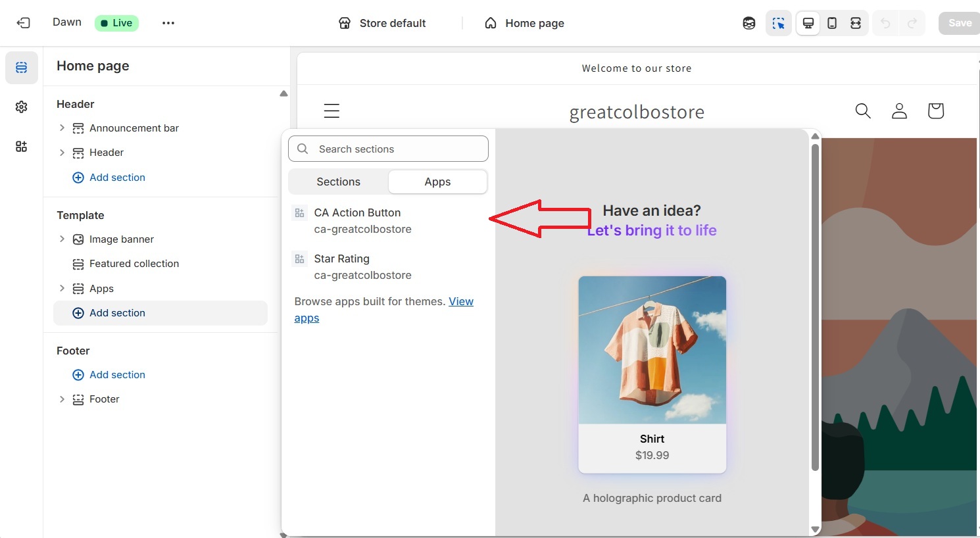The width and height of the screenshot is (980, 538).
Task: Click the View apps link
Action: click(x=460, y=302)
